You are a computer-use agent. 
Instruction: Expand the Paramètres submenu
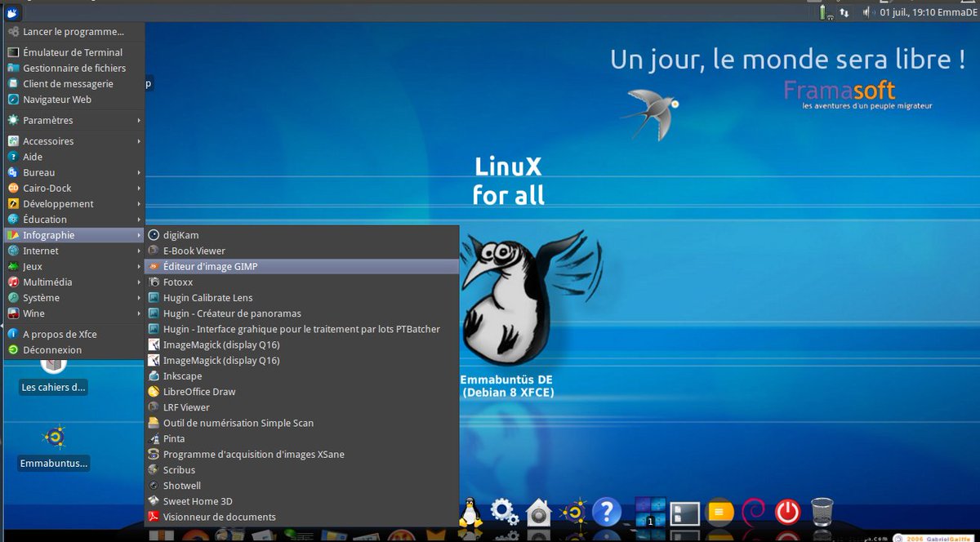74,120
